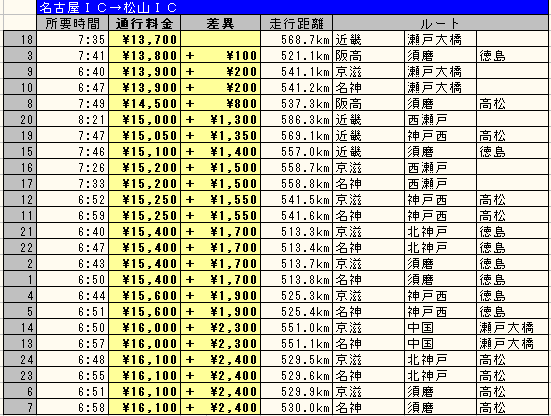Select the 7:26 travel time cell
Screen dimensions: 551x416
point(72,168)
